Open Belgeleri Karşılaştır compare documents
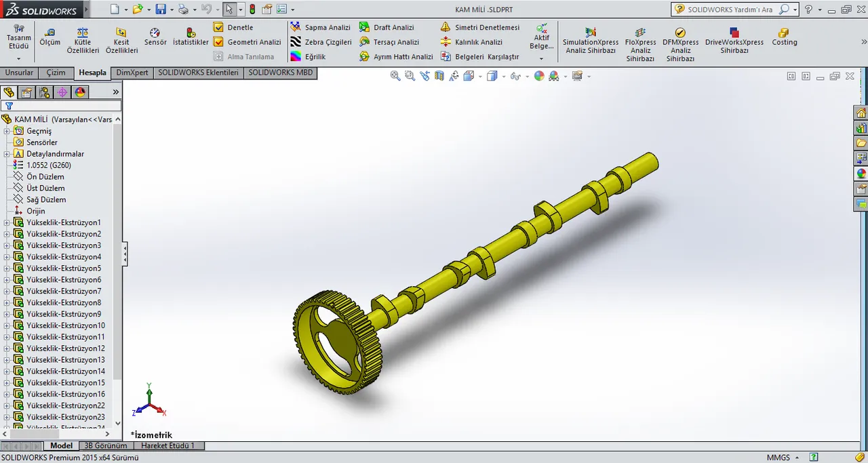The height and width of the screenshot is (463, 868). pos(479,57)
